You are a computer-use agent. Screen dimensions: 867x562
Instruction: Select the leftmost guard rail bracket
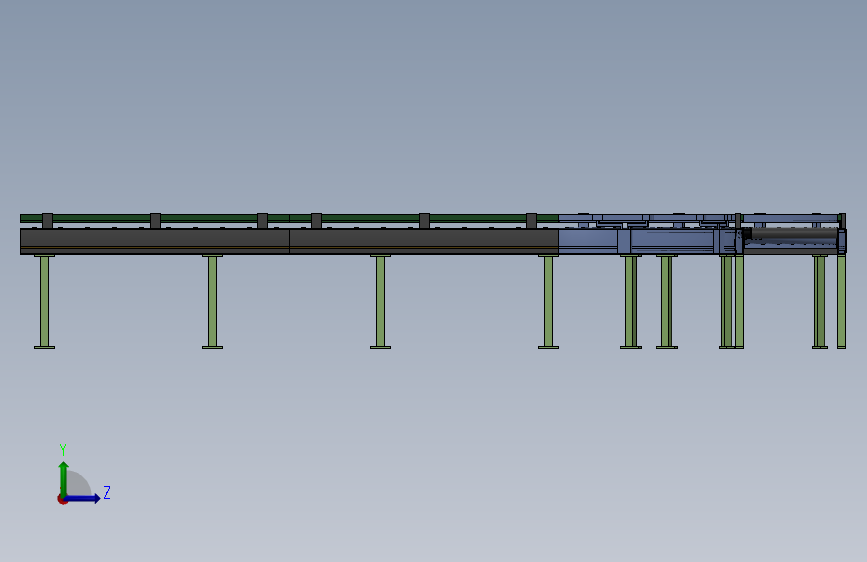[48, 221]
